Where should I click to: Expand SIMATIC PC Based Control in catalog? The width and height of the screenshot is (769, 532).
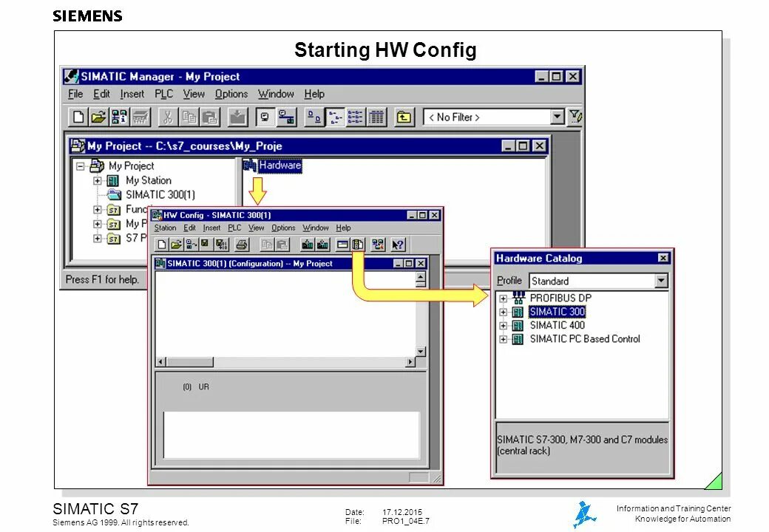(503, 339)
